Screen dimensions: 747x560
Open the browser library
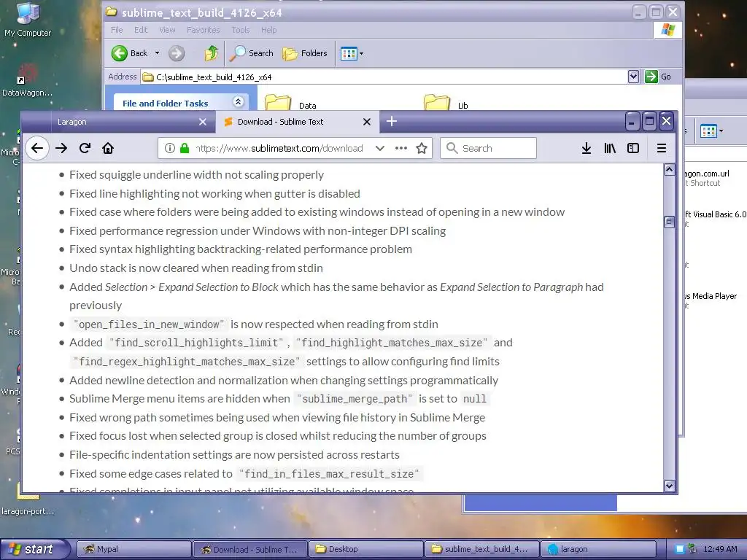pos(610,148)
